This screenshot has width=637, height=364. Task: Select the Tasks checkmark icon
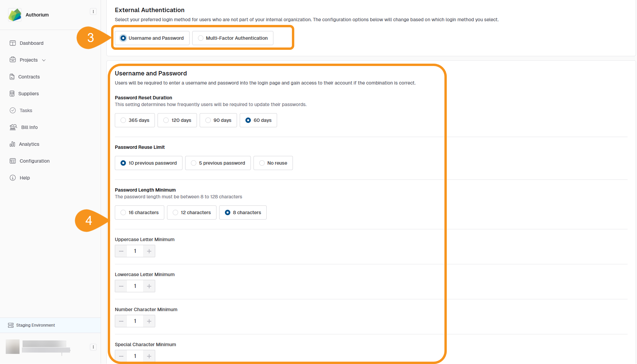point(12,110)
